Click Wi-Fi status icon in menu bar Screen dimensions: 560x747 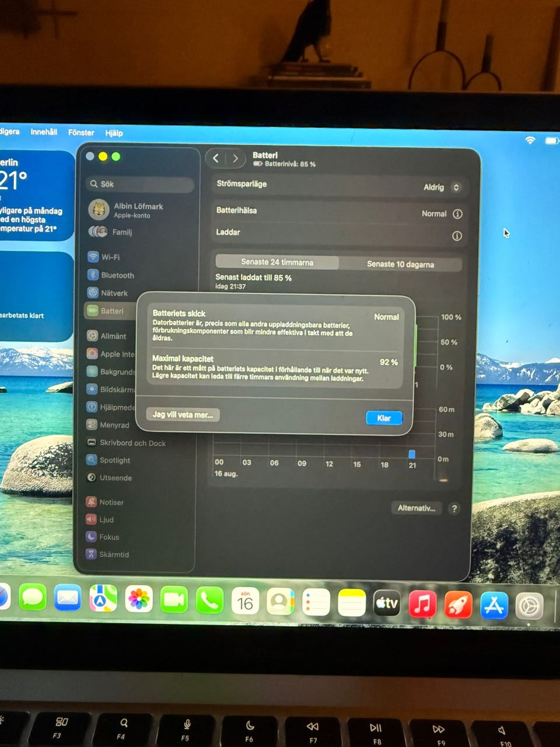[x=530, y=140]
